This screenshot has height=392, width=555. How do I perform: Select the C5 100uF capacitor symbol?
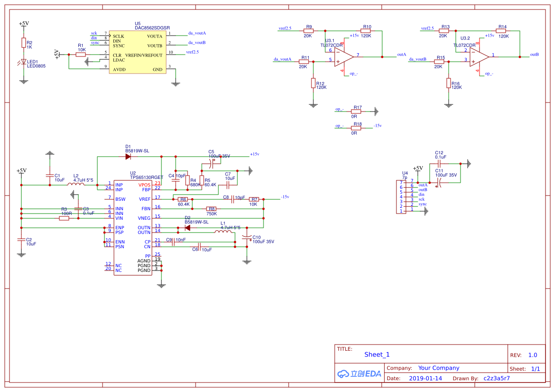click(x=212, y=161)
